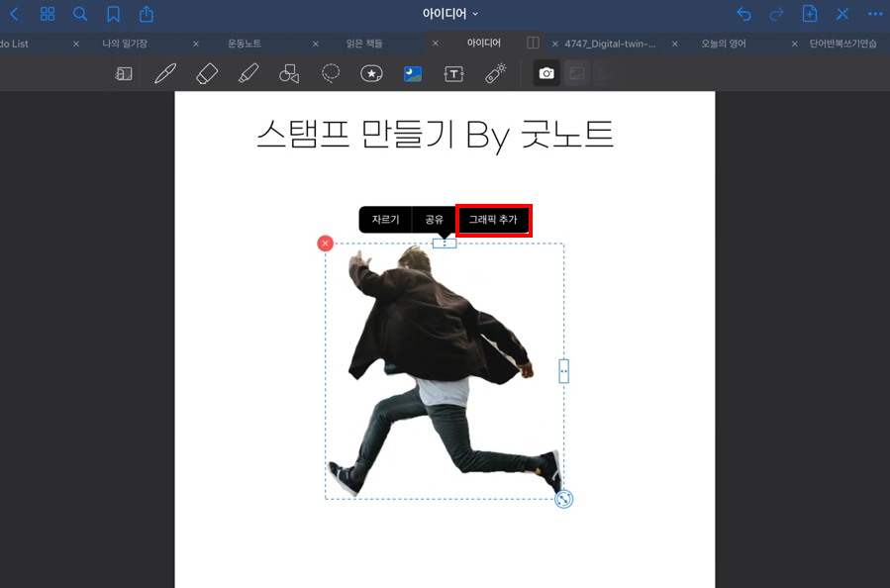Image resolution: width=890 pixels, height=588 pixels.
Task: Click the corner scale handle
Action: pos(563,499)
